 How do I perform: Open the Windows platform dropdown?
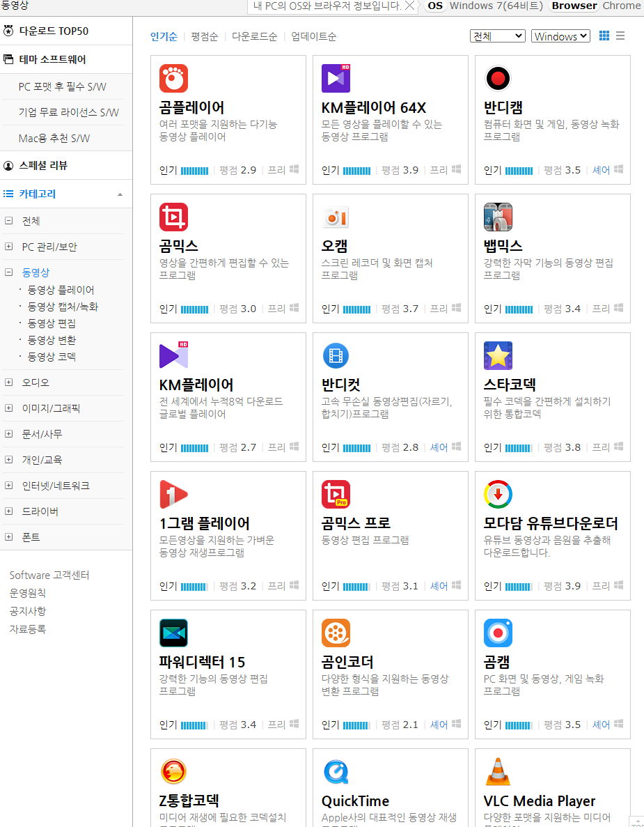[560, 36]
